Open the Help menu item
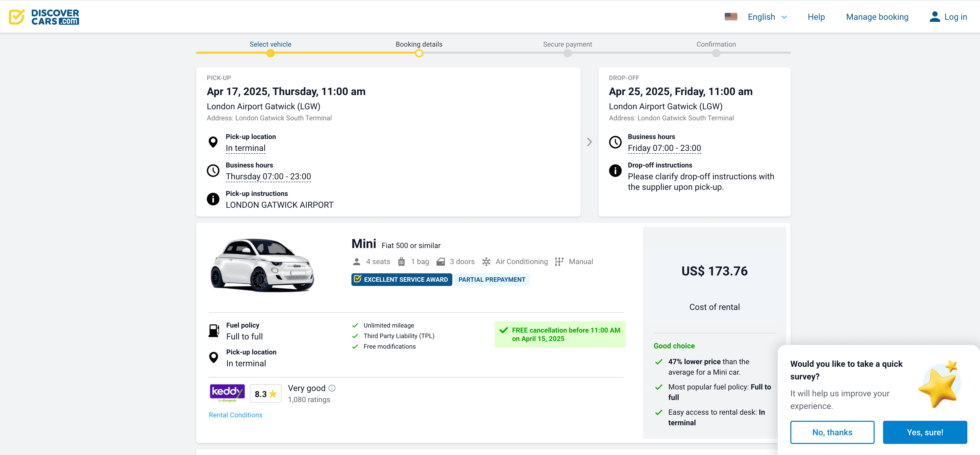980x455 pixels. coord(816,17)
